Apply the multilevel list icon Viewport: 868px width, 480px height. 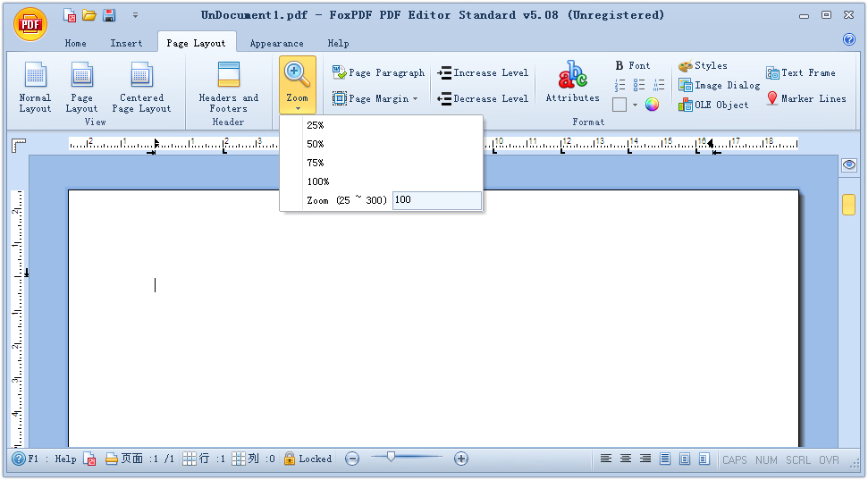659,85
